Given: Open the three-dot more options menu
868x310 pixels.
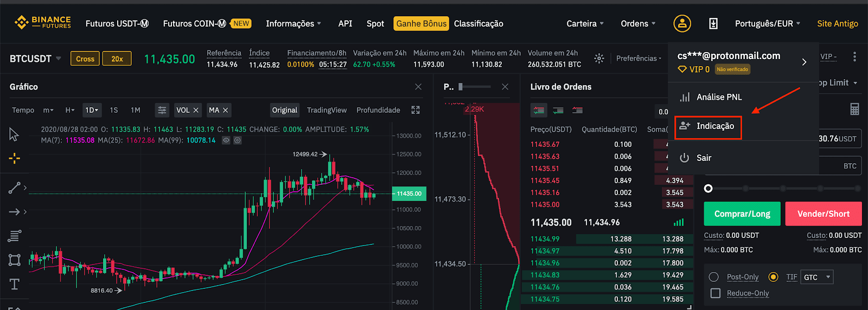Looking at the screenshot, I should click(854, 56).
